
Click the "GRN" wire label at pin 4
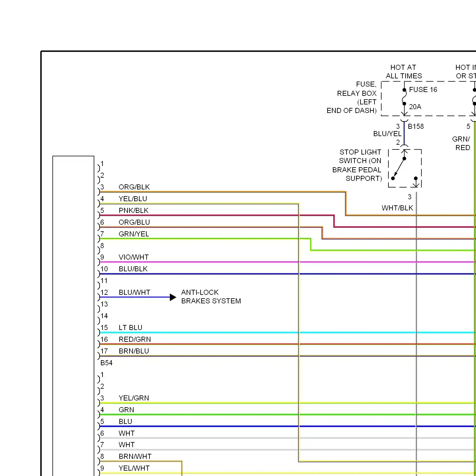(126, 410)
